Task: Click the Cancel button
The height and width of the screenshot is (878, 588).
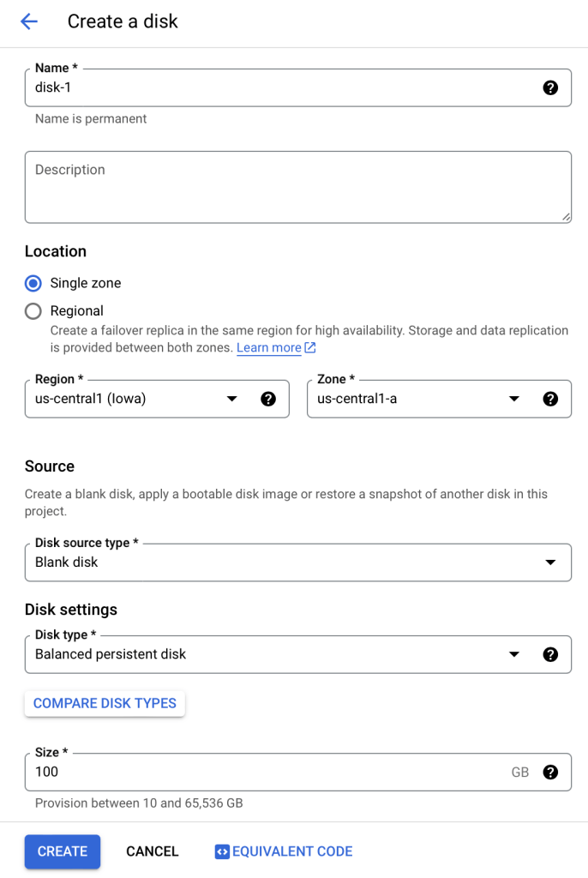Action: (152, 851)
